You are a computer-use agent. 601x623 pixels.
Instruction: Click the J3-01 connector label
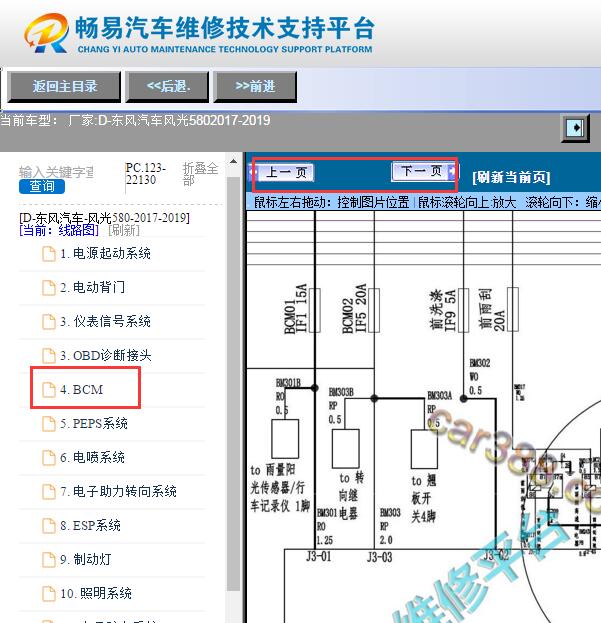pyautogui.click(x=319, y=556)
